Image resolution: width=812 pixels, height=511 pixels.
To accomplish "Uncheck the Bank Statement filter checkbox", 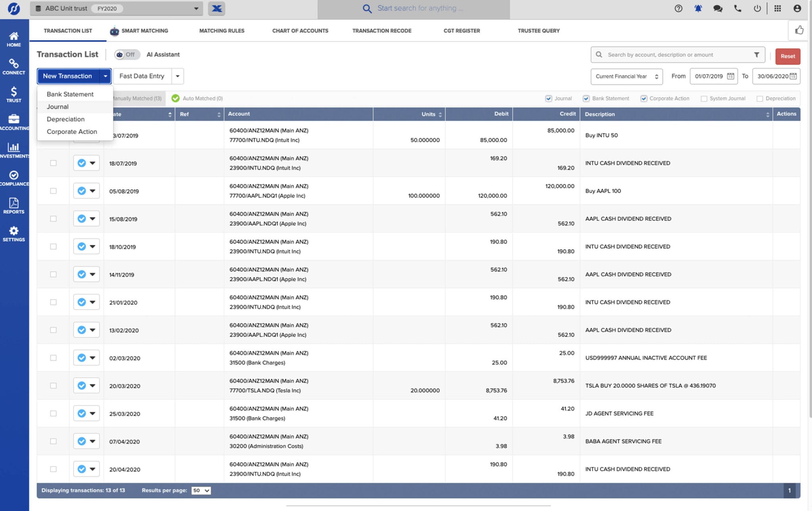I will click(x=586, y=98).
